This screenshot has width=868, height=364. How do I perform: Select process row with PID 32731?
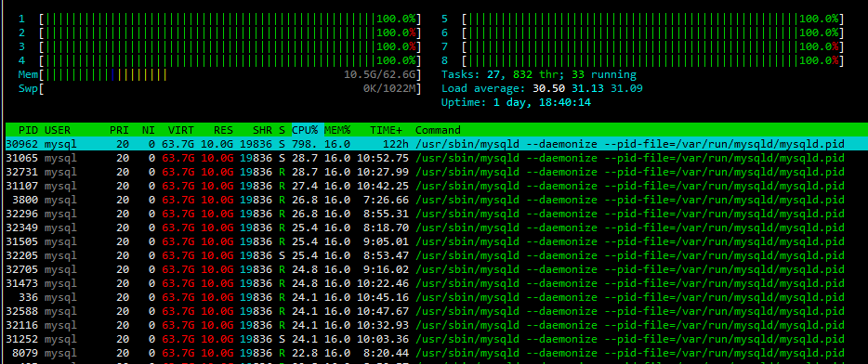(x=425, y=172)
